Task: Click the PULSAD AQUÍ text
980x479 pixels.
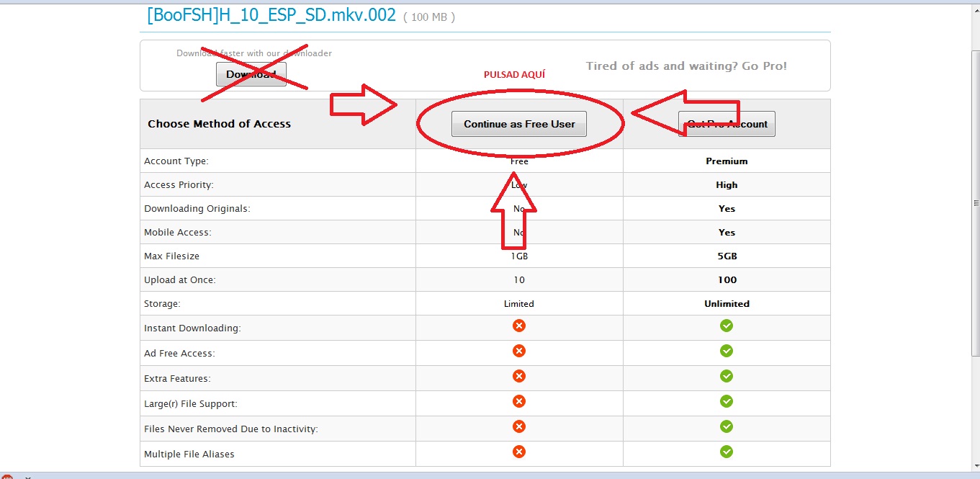Action: tap(514, 74)
